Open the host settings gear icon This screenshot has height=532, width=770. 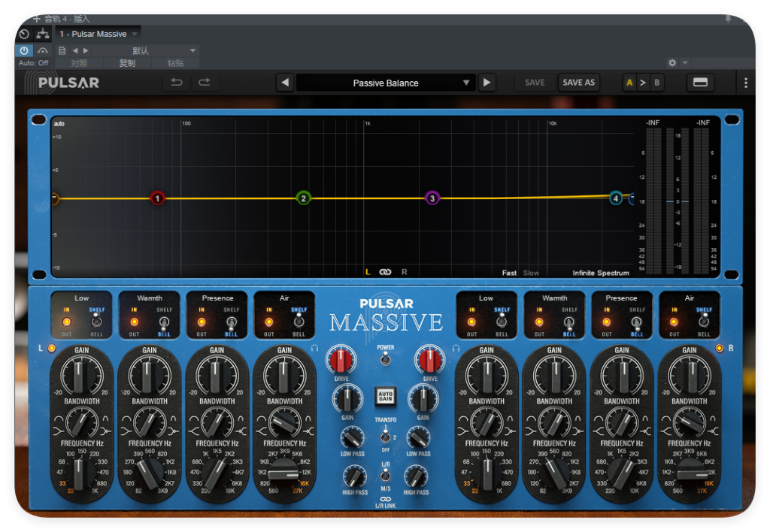click(672, 63)
